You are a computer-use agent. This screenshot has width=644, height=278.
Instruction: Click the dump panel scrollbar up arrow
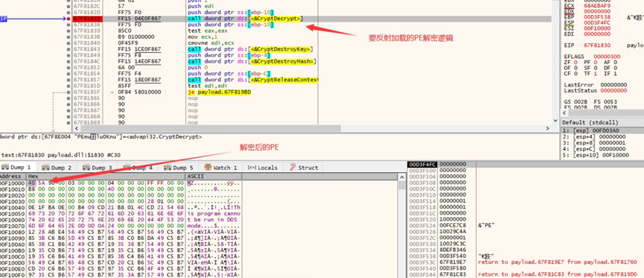[402, 177]
